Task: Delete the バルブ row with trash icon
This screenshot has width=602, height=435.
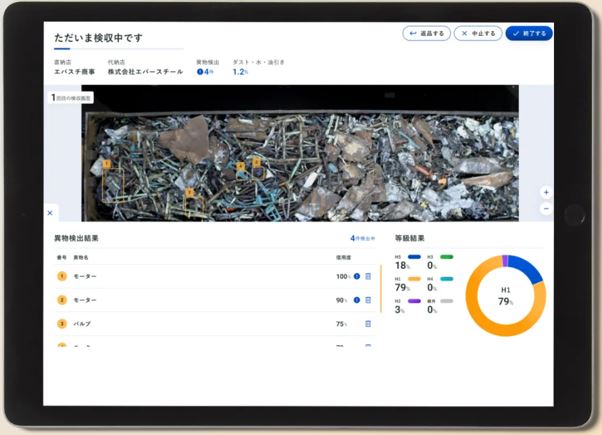Action: click(x=368, y=324)
